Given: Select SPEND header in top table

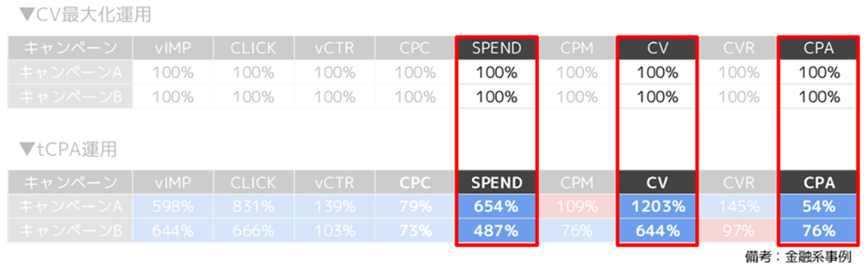Looking at the screenshot, I should coord(497,49).
